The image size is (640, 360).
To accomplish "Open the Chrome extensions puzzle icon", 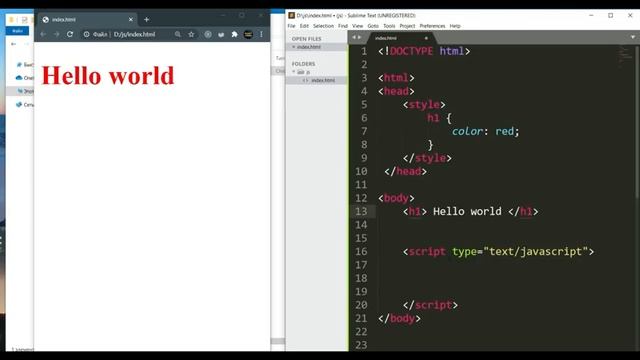I will click(234, 34).
